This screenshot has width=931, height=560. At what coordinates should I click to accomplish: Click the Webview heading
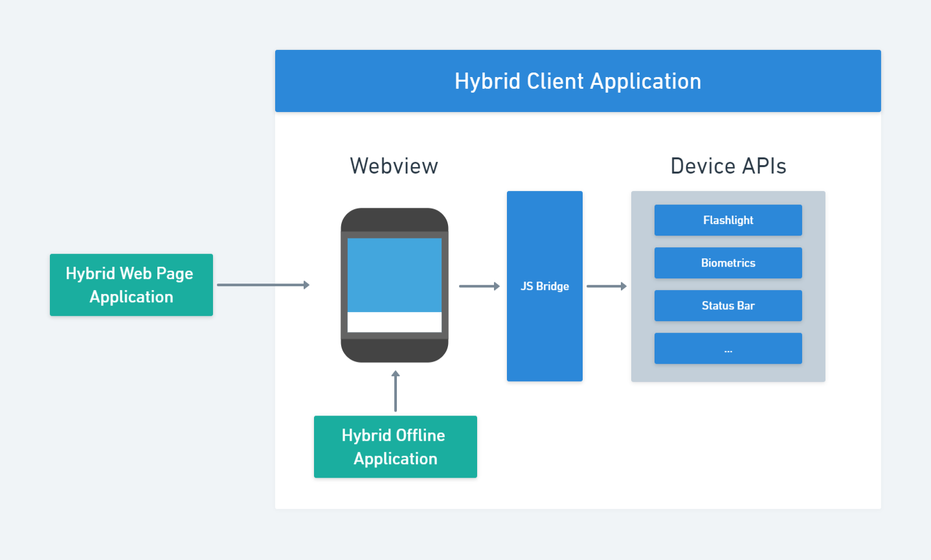pos(394,166)
